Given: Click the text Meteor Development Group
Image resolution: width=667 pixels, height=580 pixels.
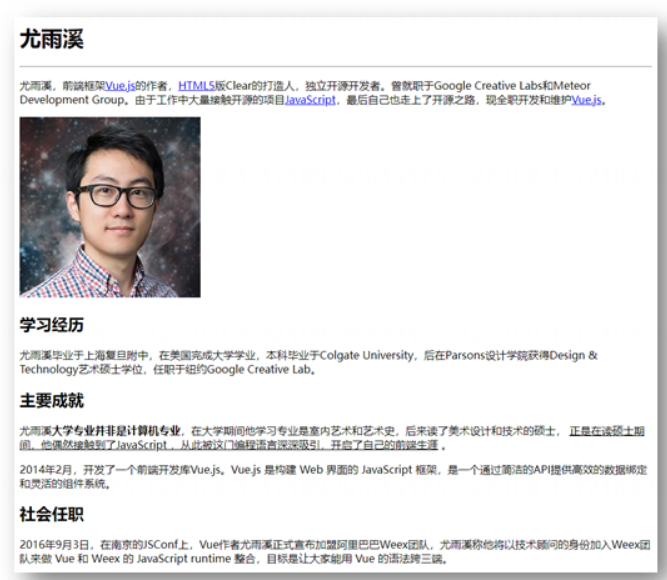Looking at the screenshot, I should [305, 93].
